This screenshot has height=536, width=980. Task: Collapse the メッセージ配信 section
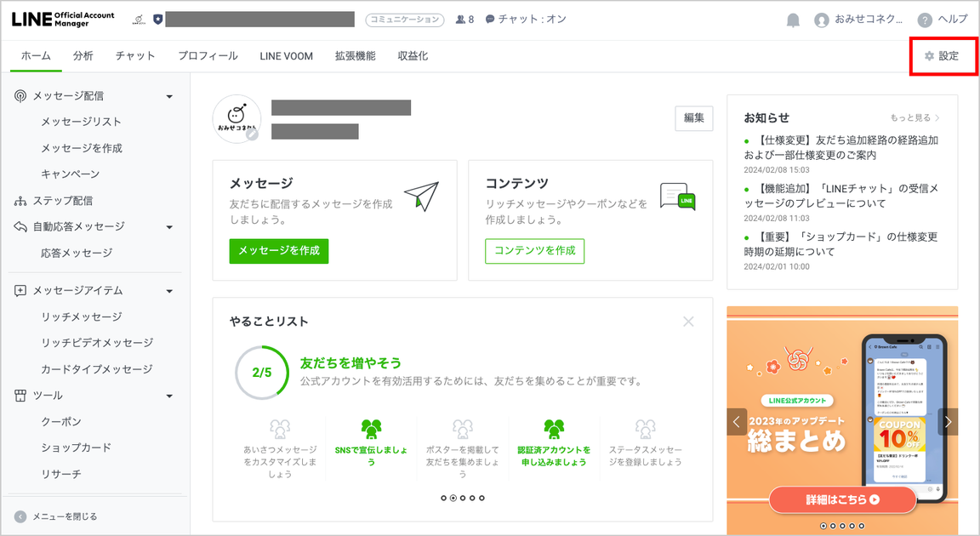point(169,95)
